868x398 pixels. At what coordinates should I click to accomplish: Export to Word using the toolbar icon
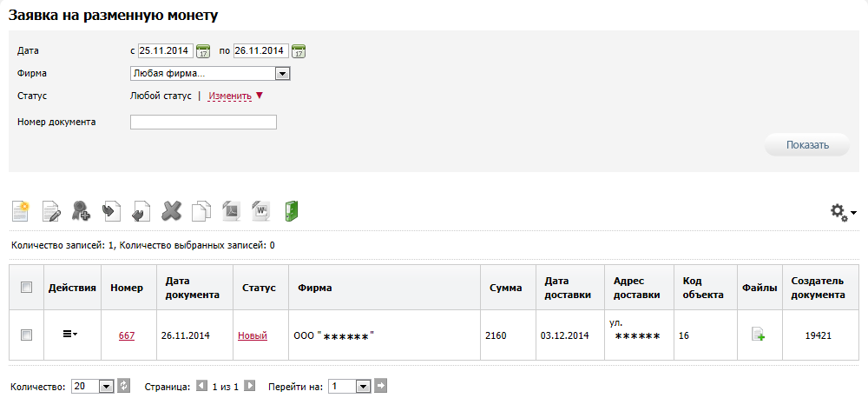tap(261, 212)
